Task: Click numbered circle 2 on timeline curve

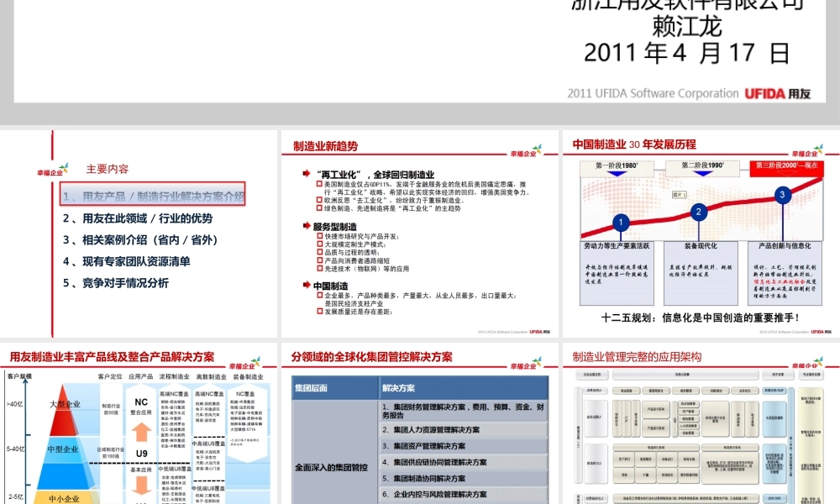Action: 699,212
